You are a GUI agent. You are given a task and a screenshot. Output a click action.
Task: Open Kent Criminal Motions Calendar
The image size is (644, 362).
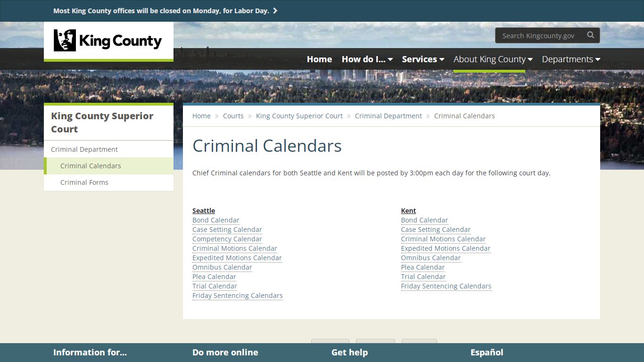click(x=443, y=239)
